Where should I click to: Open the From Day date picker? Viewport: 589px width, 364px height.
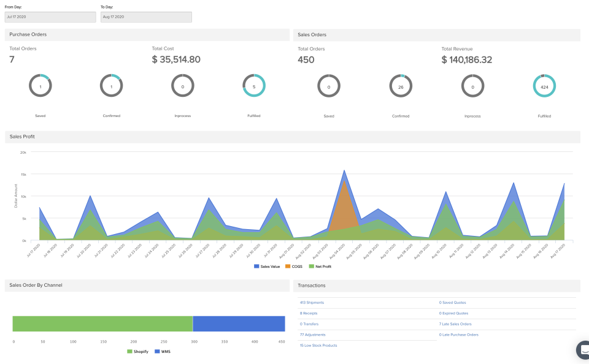(x=50, y=17)
